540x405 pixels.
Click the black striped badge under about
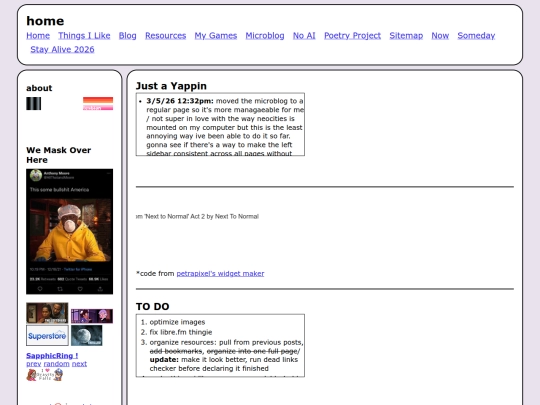coord(33,104)
